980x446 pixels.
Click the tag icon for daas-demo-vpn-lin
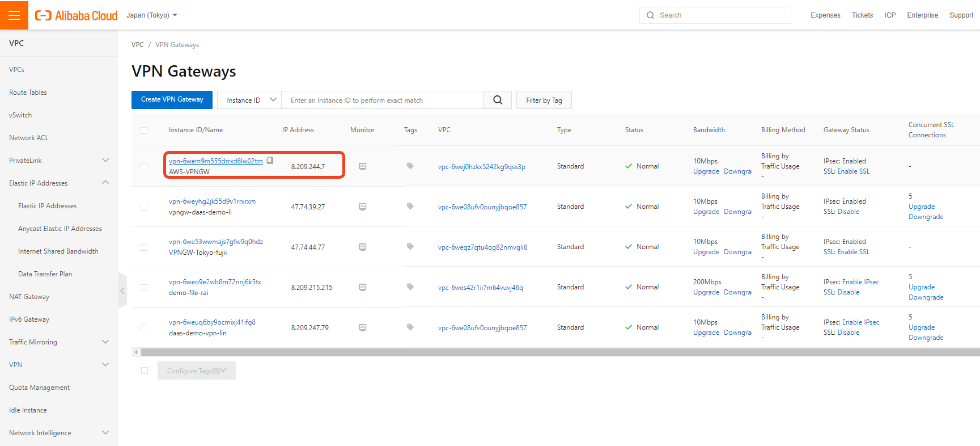(x=410, y=327)
